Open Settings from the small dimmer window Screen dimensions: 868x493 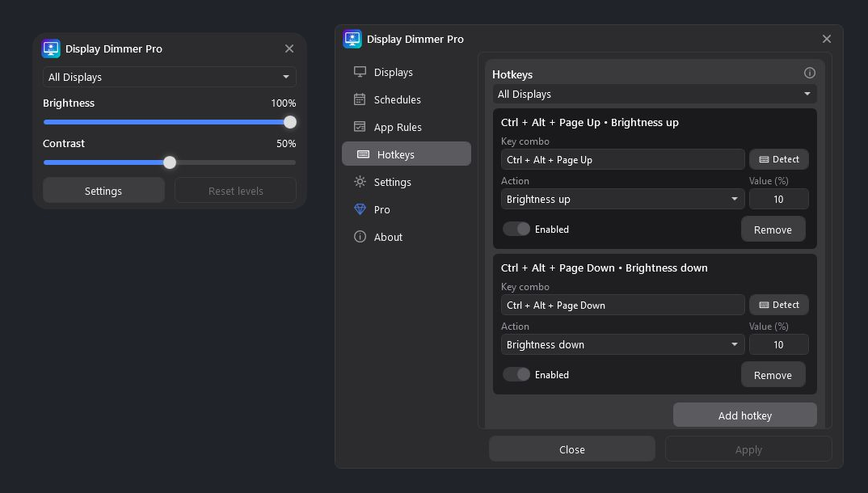click(103, 191)
